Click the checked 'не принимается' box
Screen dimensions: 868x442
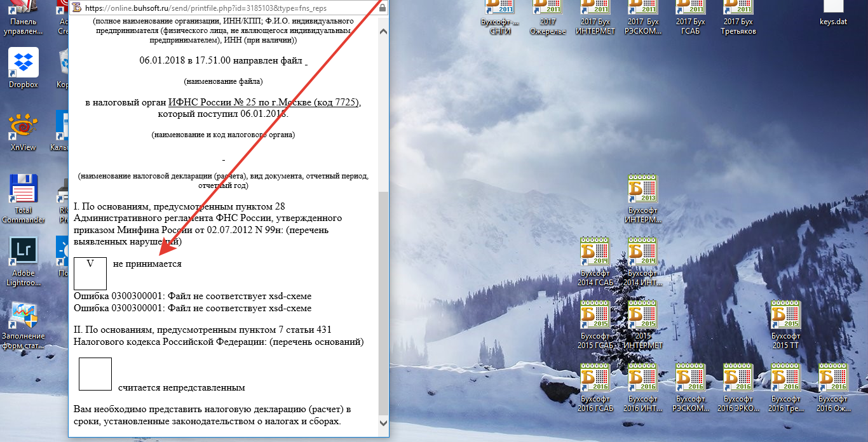(90, 273)
